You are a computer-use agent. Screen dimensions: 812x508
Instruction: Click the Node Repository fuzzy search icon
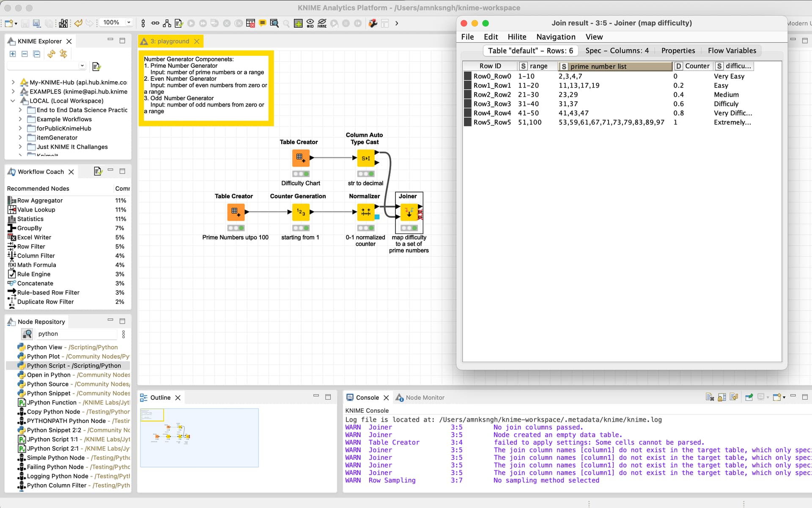[27, 334]
